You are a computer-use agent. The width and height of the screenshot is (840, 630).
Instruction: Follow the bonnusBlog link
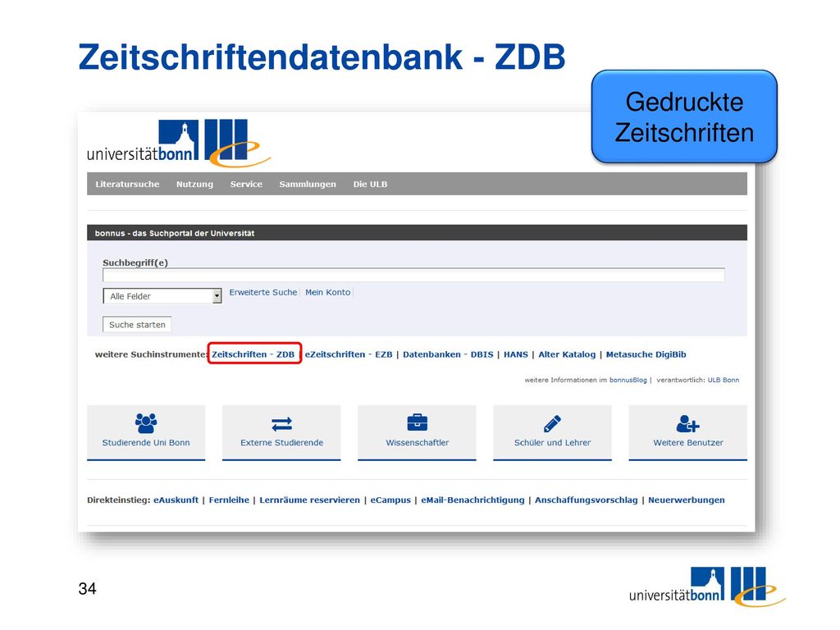tap(628, 380)
